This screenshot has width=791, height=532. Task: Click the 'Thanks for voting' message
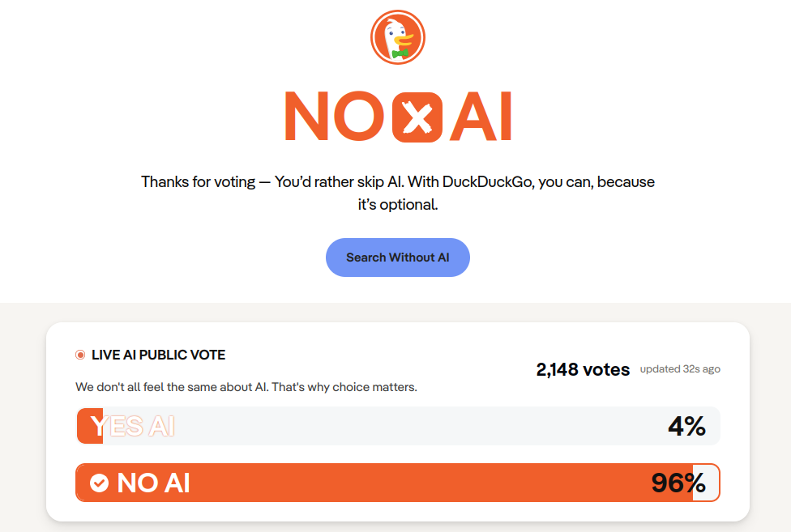point(199,181)
